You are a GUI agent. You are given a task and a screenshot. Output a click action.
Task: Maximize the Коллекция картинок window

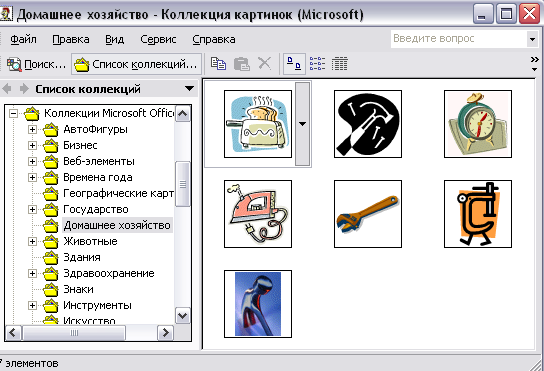(506, 14)
